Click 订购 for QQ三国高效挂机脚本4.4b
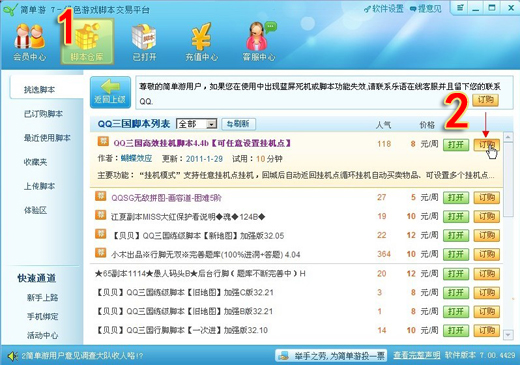Image resolution: width=520 pixels, height=365 pixels. coord(487,145)
